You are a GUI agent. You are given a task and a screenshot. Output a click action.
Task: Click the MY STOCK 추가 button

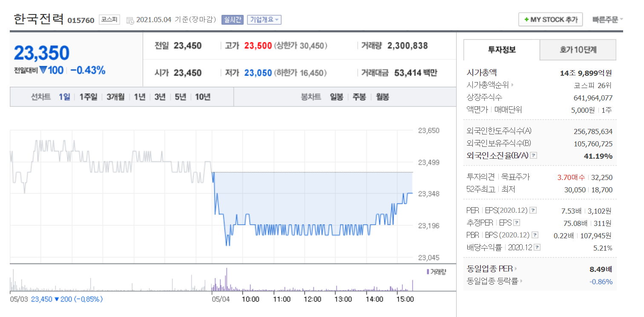point(550,20)
